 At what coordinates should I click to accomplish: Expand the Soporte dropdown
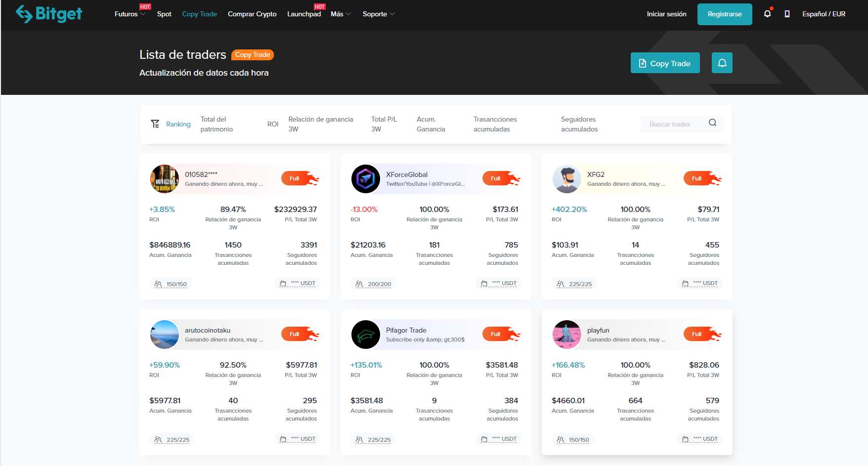(379, 14)
